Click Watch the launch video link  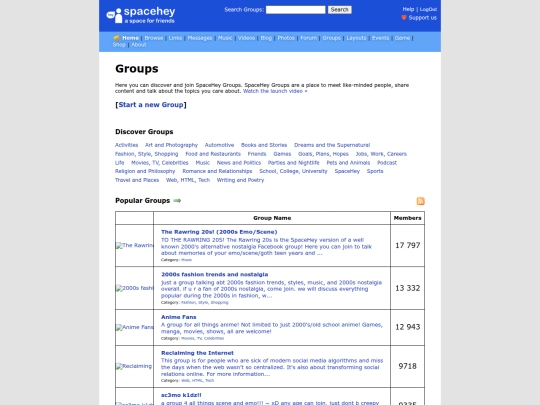(x=275, y=91)
